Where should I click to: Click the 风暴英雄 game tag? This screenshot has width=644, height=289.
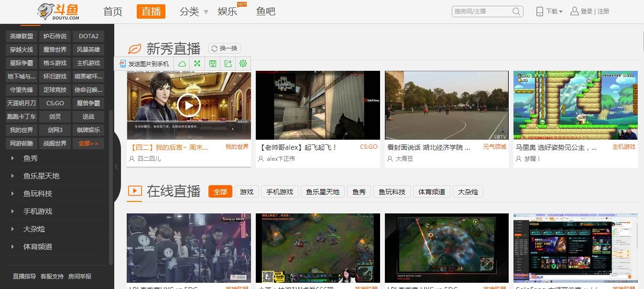tap(88, 50)
